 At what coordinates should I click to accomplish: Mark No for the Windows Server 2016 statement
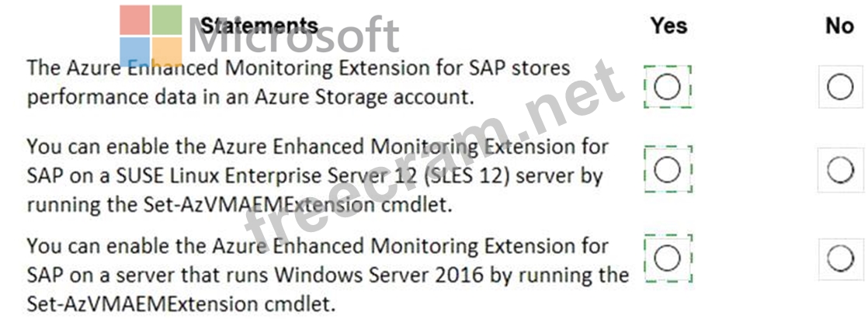(x=840, y=258)
